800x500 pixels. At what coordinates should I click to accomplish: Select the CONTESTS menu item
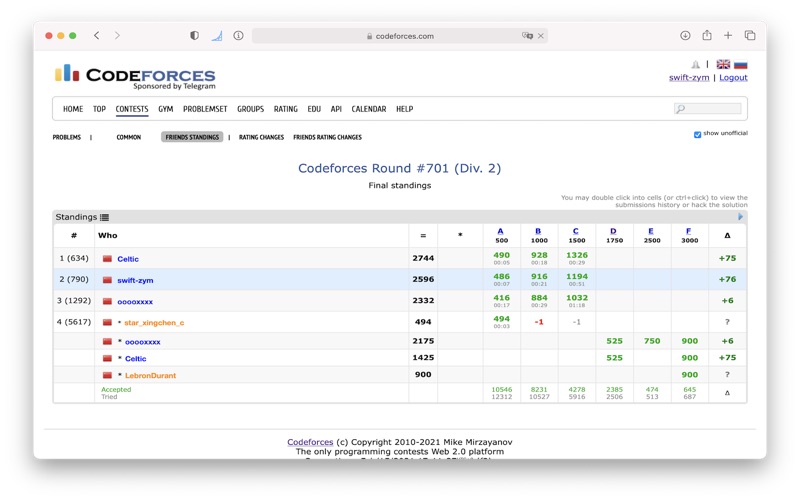pyautogui.click(x=132, y=109)
